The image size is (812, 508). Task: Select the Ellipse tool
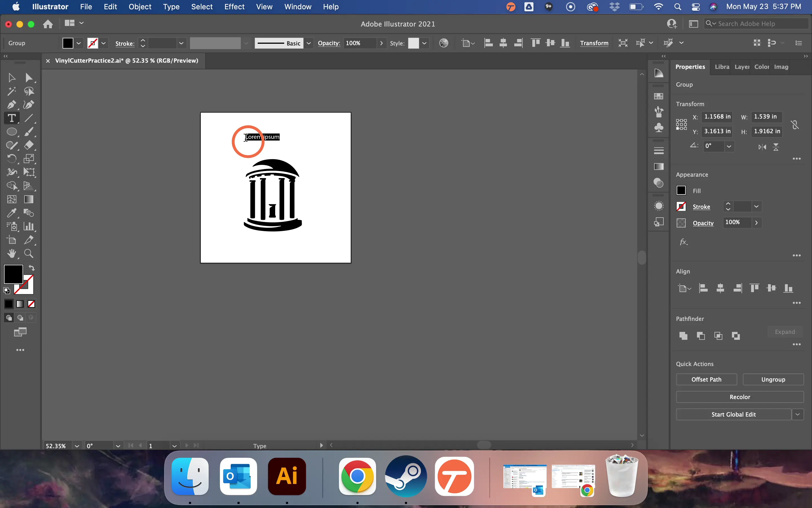point(11,132)
